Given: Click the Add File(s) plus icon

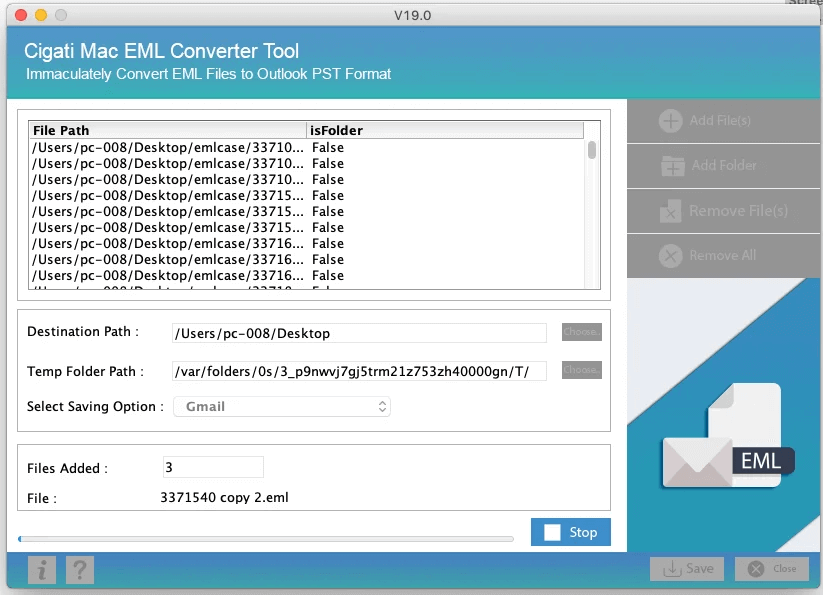Looking at the screenshot, I should 670,121.
